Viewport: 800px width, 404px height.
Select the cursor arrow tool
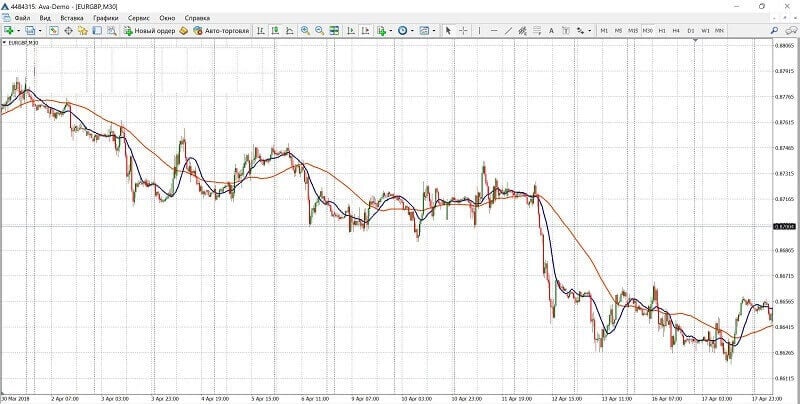pos(448,31)
